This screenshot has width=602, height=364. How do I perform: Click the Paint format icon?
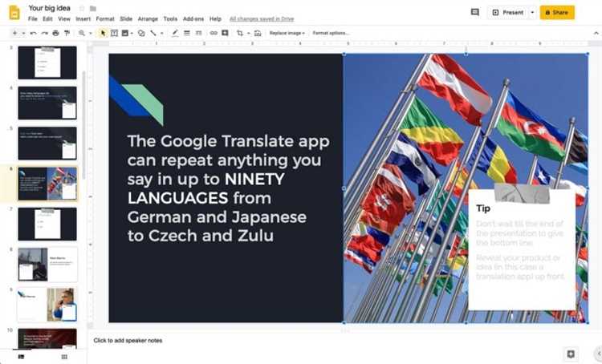point(67,33)
